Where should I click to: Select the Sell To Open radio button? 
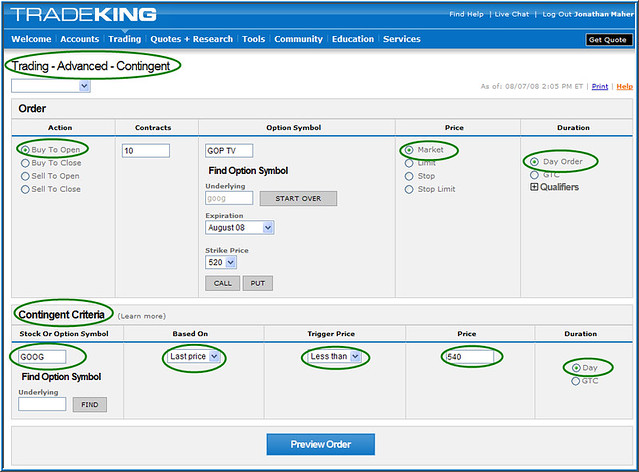coord(23,176)
